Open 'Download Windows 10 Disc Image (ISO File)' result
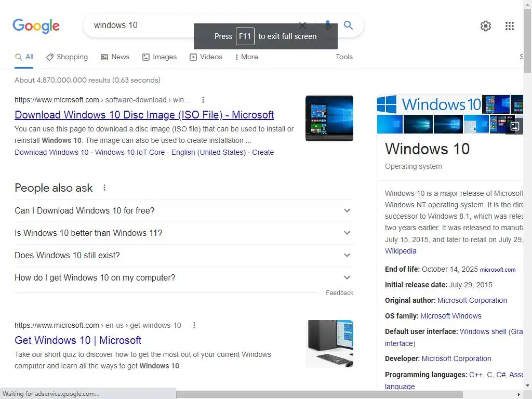 click(x=144, y=115)
